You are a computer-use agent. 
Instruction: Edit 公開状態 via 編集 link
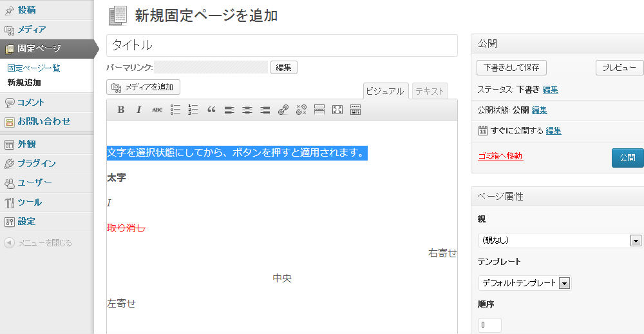[x=539, y=110]
